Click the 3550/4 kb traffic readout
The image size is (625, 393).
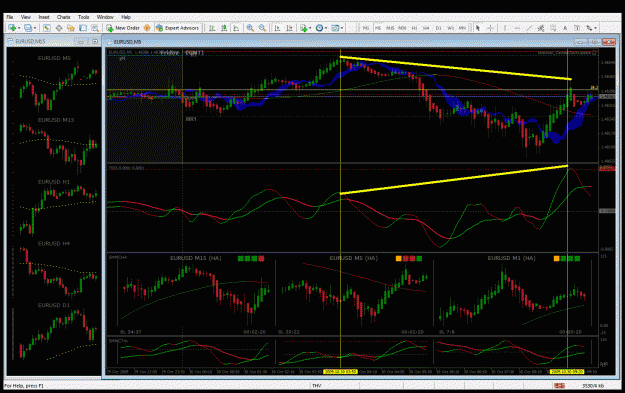pos(593,385)
